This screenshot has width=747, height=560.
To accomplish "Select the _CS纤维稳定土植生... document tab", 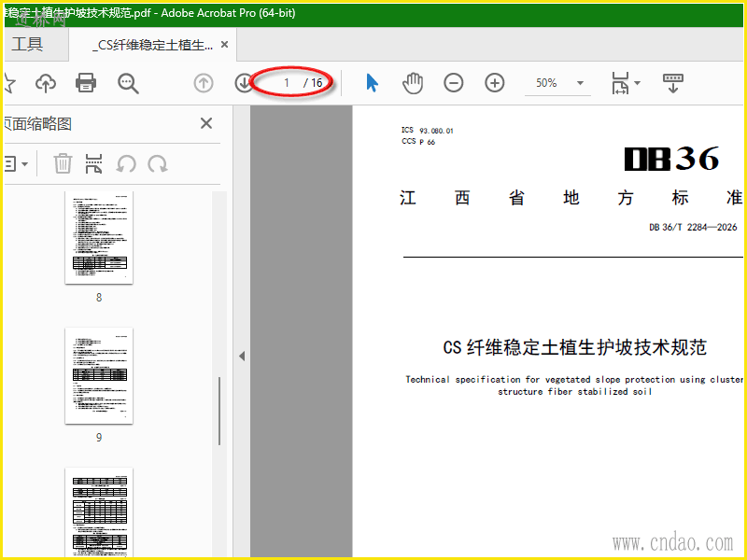I will coord(153,45).
